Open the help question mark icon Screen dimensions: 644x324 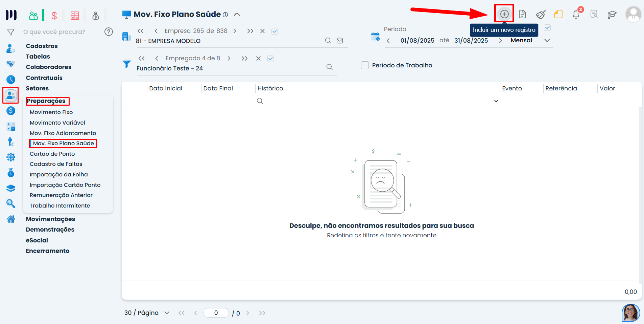pyautogui.click(x=109, y=32)
